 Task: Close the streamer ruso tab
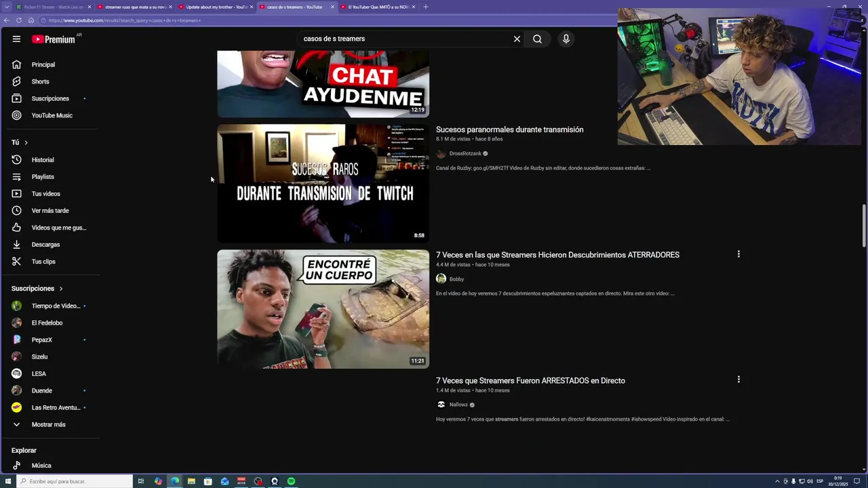click(x=170, y=7)
